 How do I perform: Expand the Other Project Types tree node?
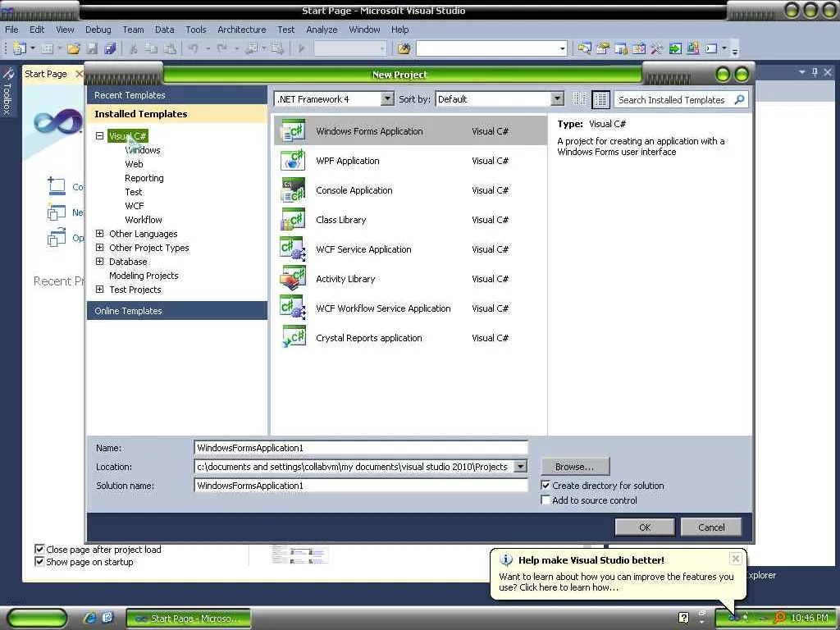pyautogui.click(x=99, y=247)
